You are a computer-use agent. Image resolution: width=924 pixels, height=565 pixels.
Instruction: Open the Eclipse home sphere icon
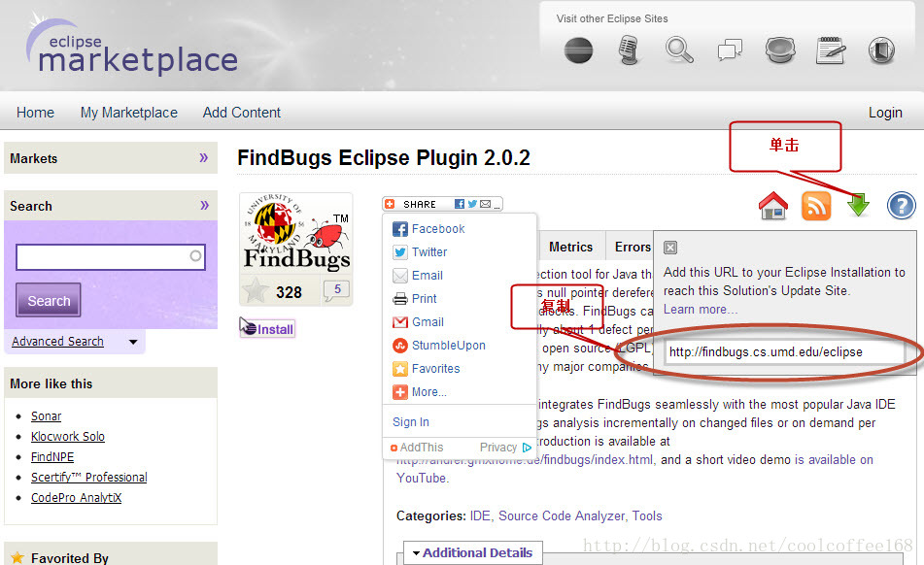578,50
